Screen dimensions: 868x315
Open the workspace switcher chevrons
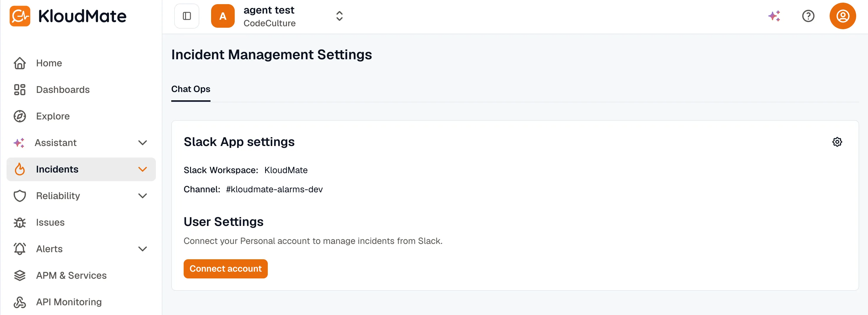(339, 16)
